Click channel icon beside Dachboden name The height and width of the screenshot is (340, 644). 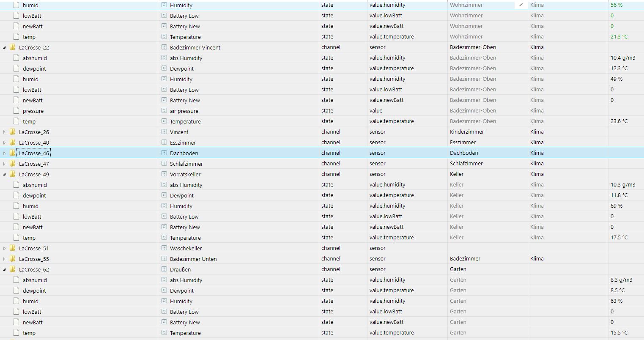pos(164,153)
